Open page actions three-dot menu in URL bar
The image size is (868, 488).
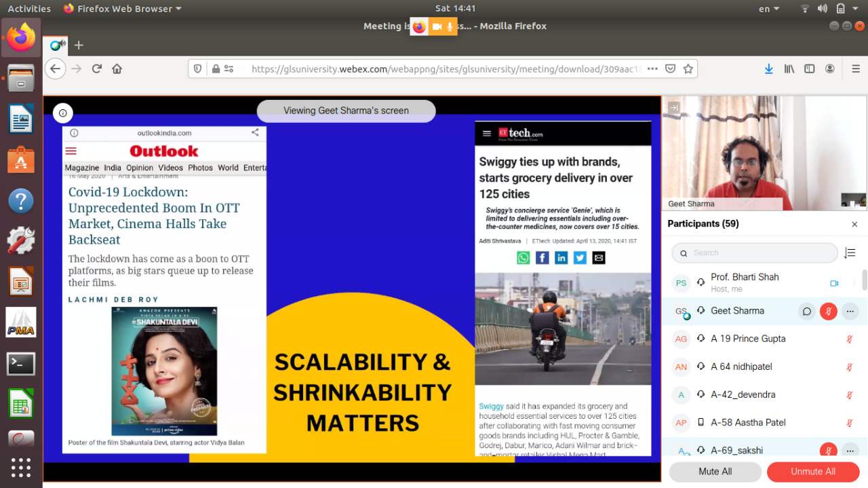tap(652, 69)
